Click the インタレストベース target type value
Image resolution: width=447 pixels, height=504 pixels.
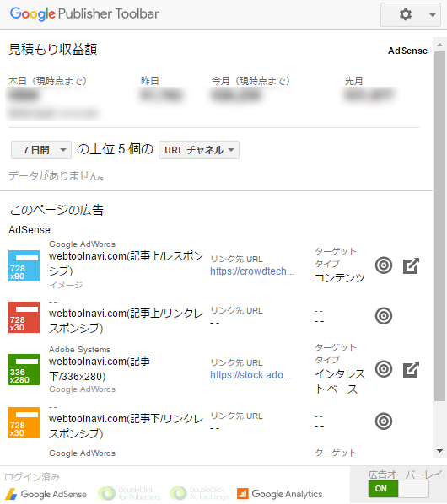(340, 382)
